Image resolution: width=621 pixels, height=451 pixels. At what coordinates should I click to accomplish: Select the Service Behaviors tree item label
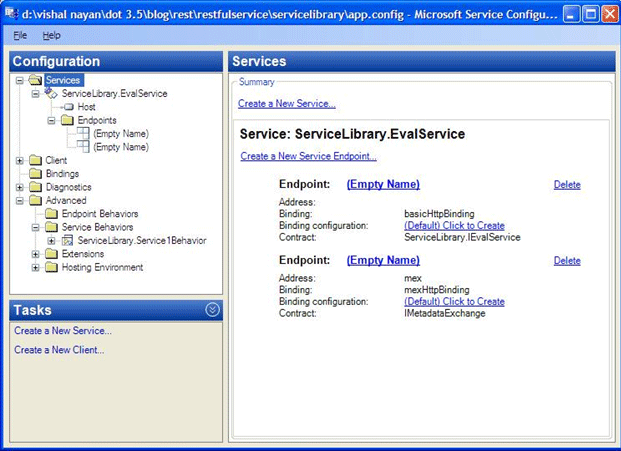(x=97, y=227)
